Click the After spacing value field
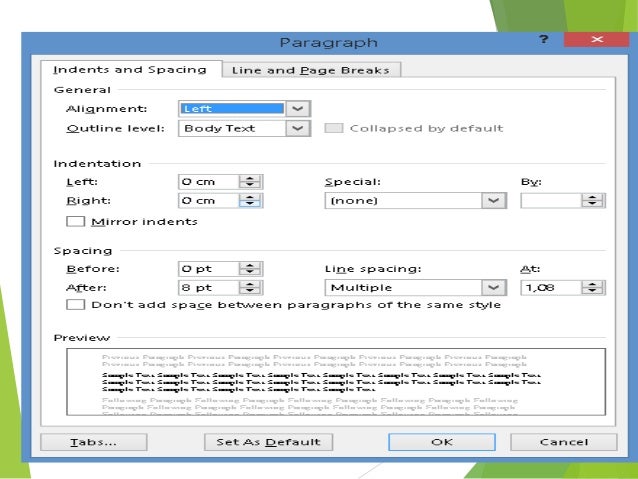 [x=208, y=288]
